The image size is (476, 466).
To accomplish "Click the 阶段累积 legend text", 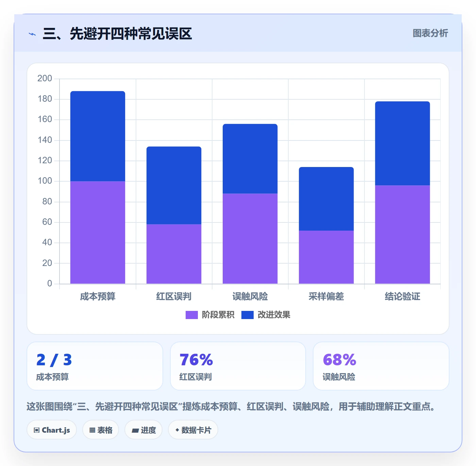I will coord(218,315).
